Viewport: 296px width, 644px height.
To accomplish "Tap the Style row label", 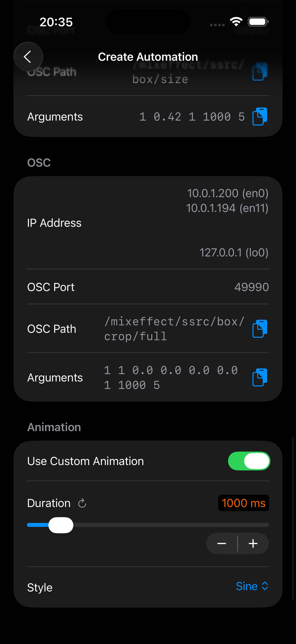I will [x=40, y=587].
